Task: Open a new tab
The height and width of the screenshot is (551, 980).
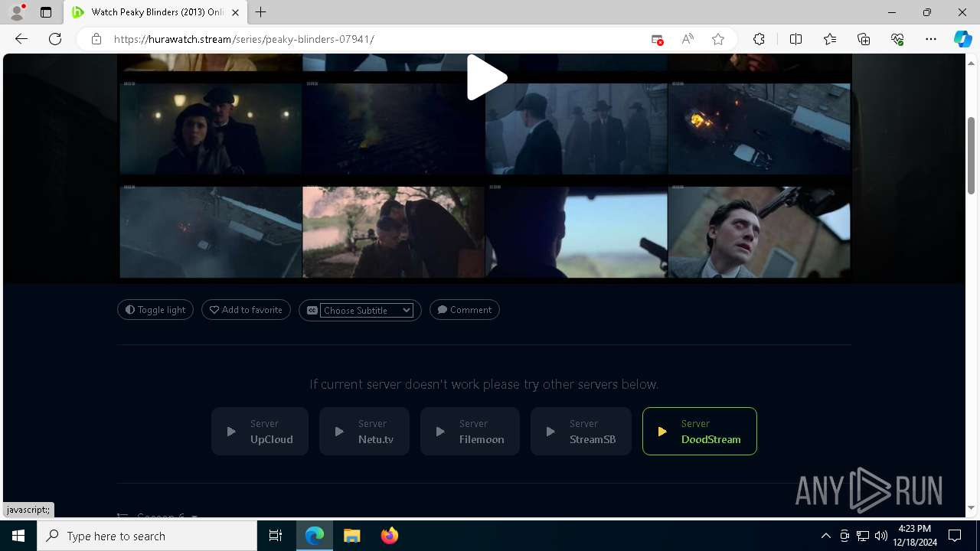Action: click(x=261, y=12)
